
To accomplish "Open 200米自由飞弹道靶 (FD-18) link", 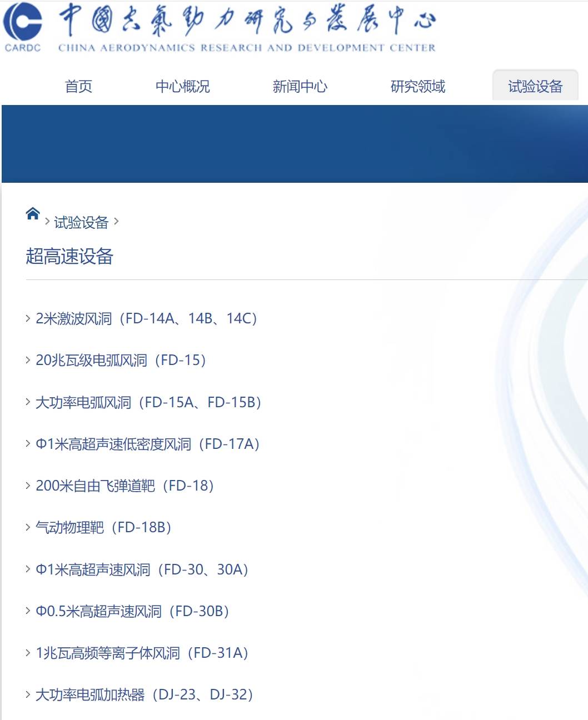I will coord(125,486).
